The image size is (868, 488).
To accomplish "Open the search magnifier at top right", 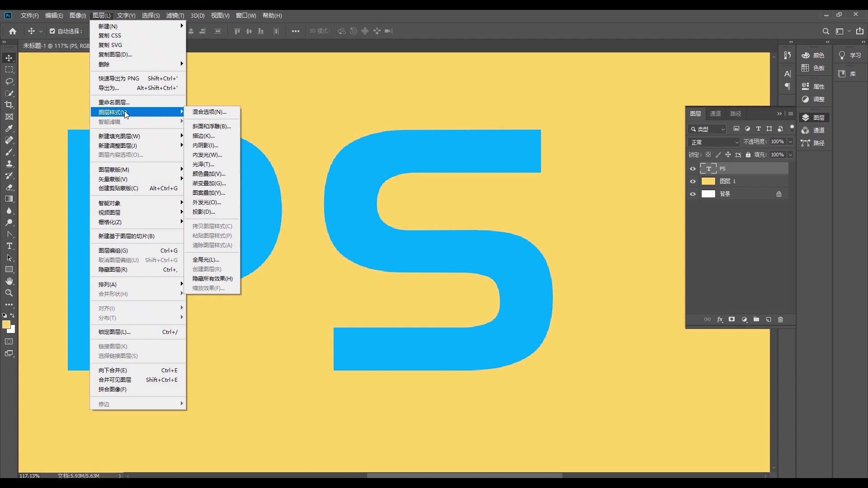I will pyautogui.click(x=826, y=31).
